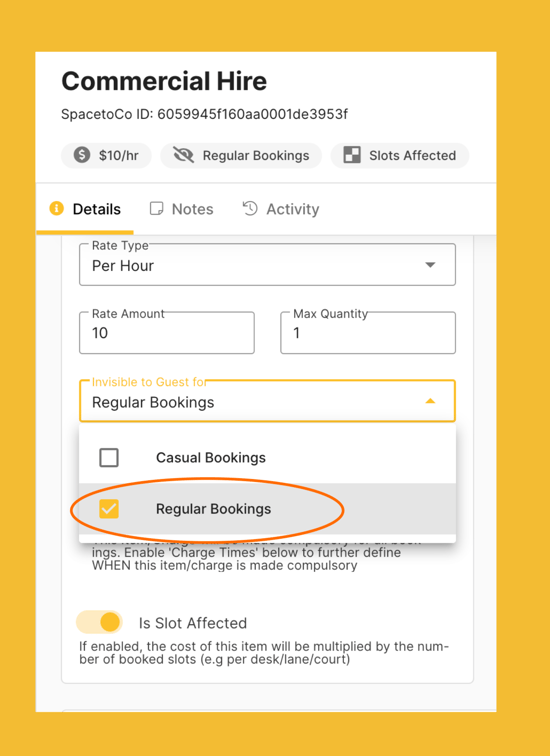Click the Regular Bookings chip in header
The image size is (550, 756).
click(241, 155)
